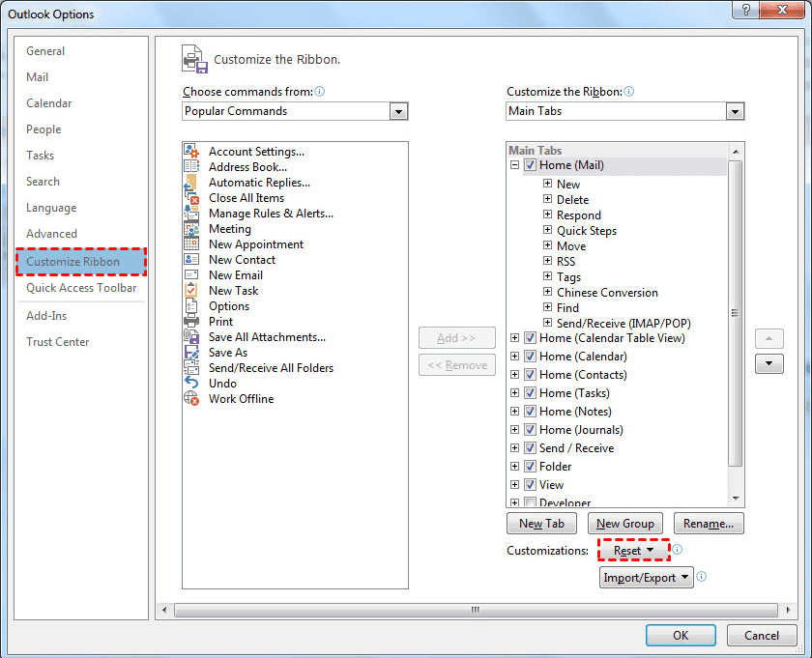Viewport: 812px width, 658px height.
Task: Open the Reset customizations menu
Action: coord(634,550)
